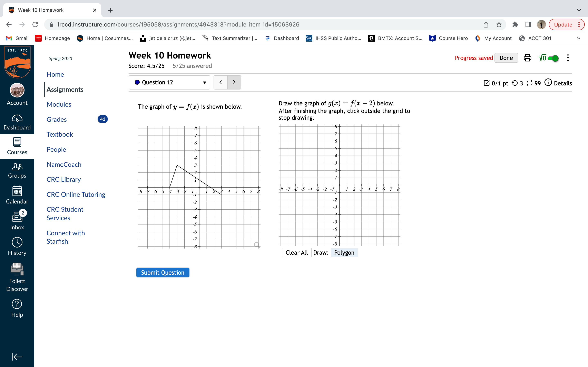Click the print icon next to Done
The image size is (588, 367).
coord(527,58)
